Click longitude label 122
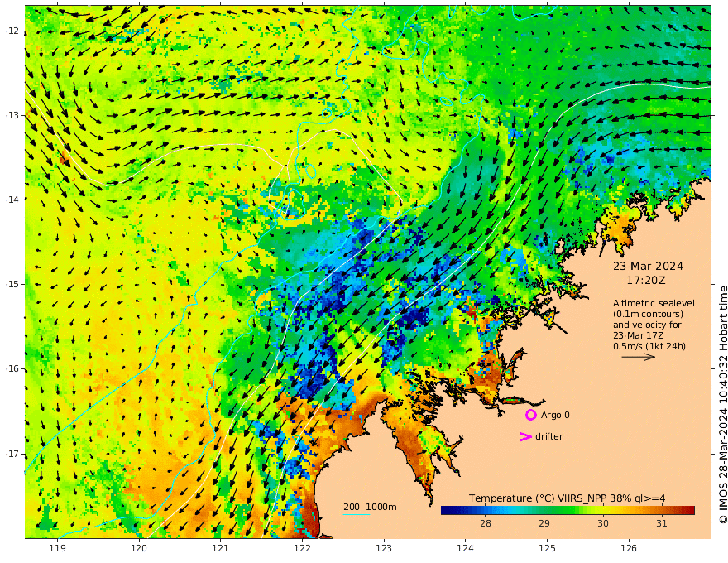 tap(302, 549)
